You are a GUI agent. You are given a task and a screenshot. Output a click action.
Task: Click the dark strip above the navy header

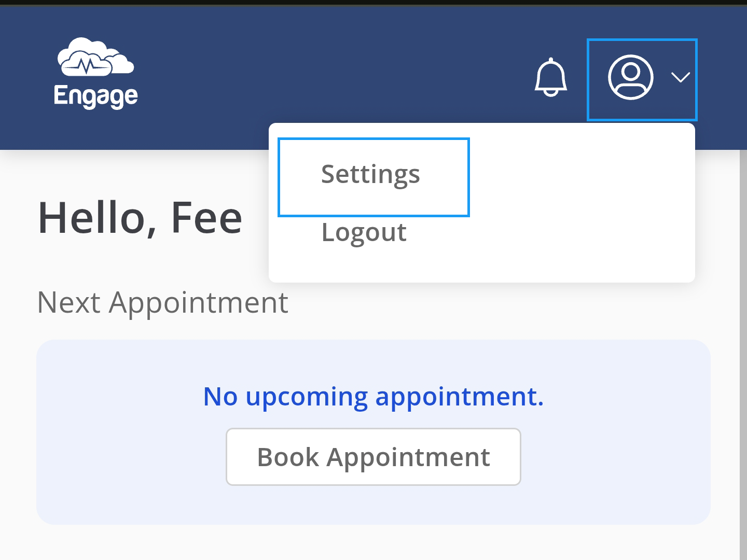(374, 3)
